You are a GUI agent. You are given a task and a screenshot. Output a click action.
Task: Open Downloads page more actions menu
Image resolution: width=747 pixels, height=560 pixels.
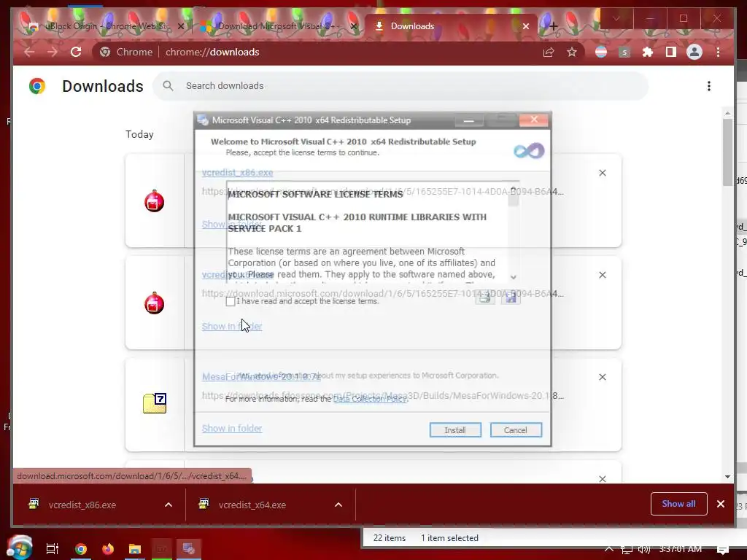pyautogui.click(x=709, y=86)
